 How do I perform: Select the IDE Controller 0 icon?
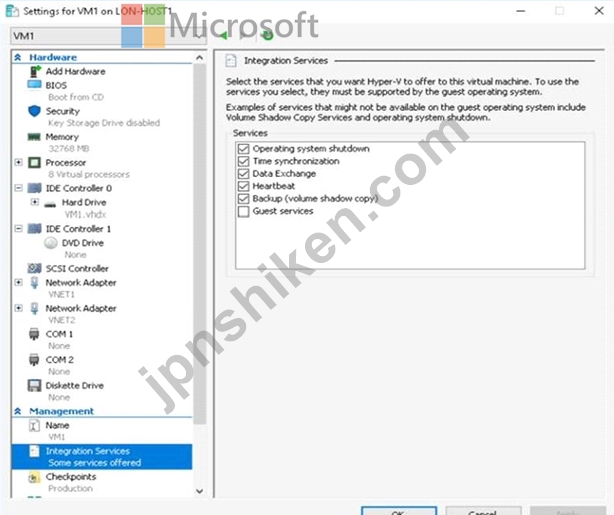pos(34,188)
